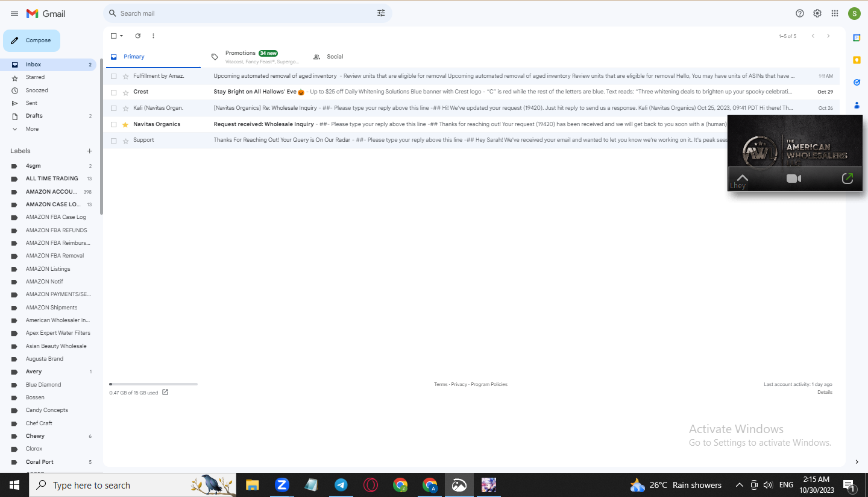Open Google Contacts in the side panel
868x497 pixels.
point(857,105)
